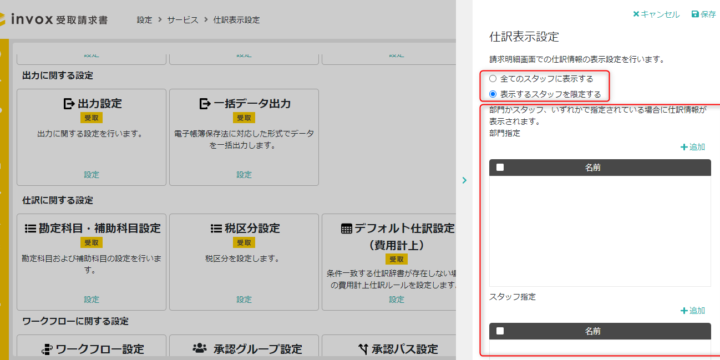Click the table icon beside デフォルト仕訳設定
Image resolution: width=720 pixels, height=360 pixels.
(347, 228)
